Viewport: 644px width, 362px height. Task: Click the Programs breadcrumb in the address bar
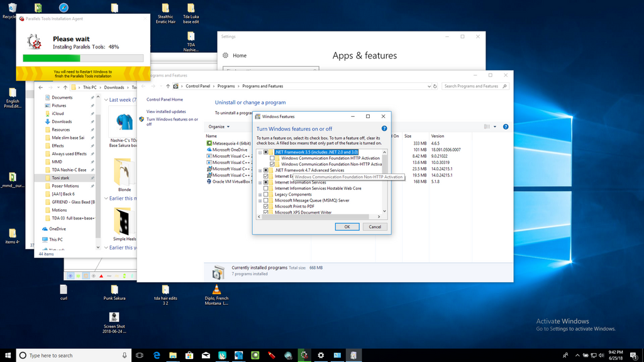226,86
